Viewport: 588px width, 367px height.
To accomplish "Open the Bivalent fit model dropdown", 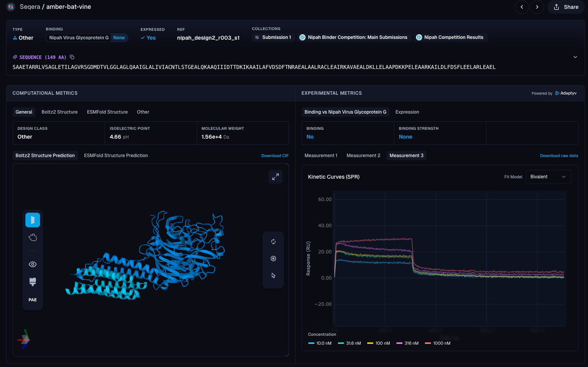I will pyautogui.click(x=548, y=177).
